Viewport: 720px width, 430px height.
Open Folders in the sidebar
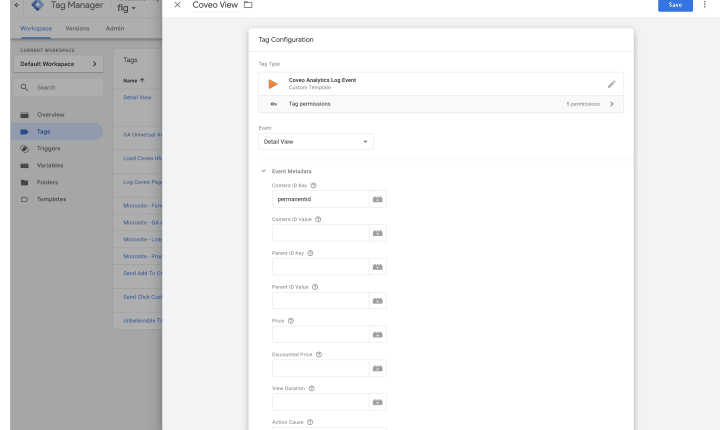coord(47,182)
